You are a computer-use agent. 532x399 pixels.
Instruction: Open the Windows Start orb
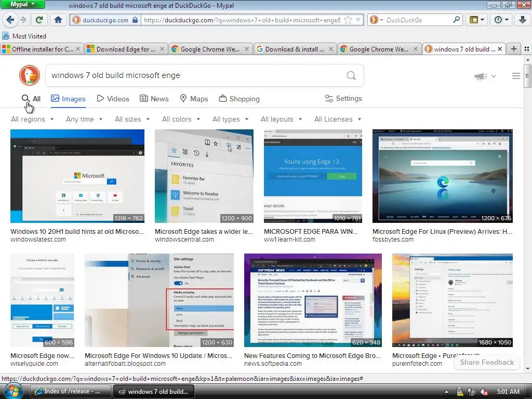click(12, 391)
